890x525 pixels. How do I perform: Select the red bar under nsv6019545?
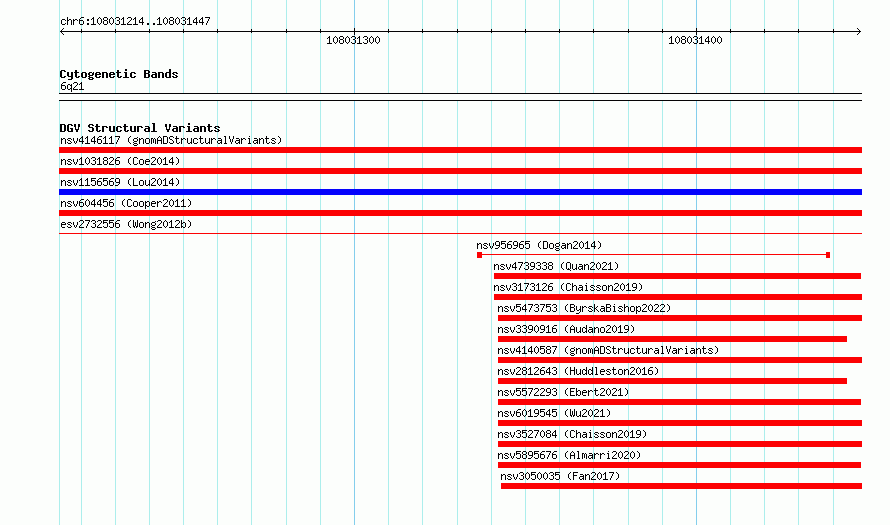(x=680, y=423)
